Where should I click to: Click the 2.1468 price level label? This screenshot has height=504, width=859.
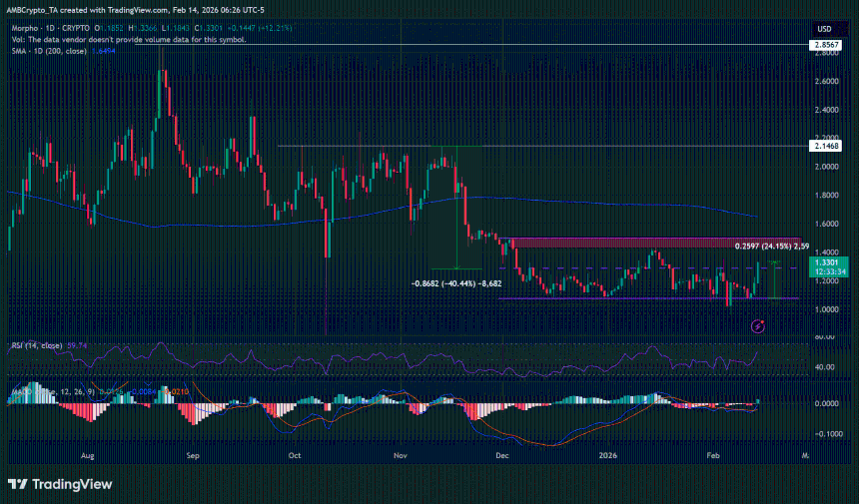(825, 146)
